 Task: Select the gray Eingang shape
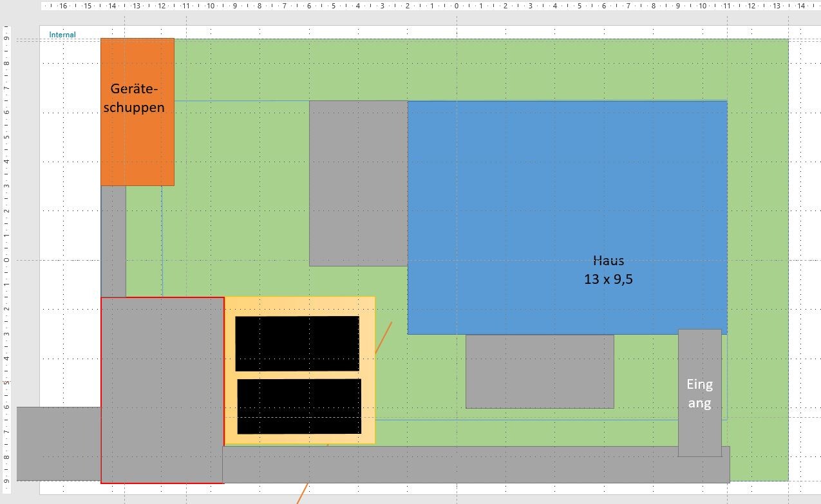tap(699, 425)
